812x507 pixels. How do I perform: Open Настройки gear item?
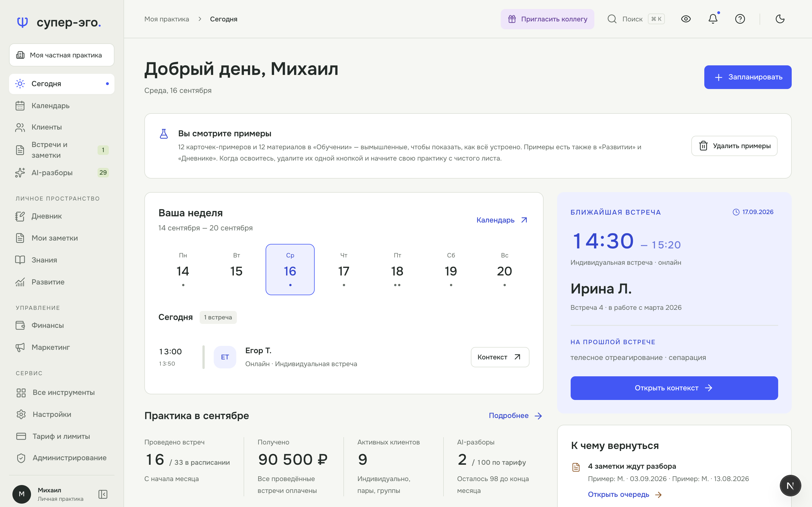pyautogui.click(x=62, y=414)
